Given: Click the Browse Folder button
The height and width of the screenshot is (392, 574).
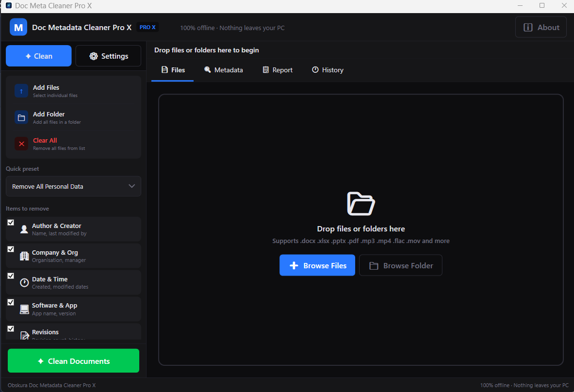Looking at the screenshot, I should 401,265.
